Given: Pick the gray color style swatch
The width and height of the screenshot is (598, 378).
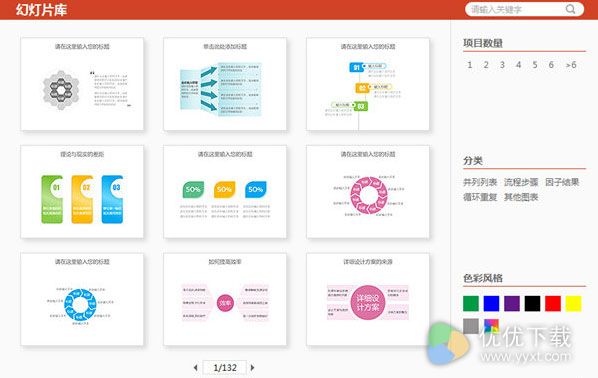Looking at the screenshot, I should pos(471,326).
